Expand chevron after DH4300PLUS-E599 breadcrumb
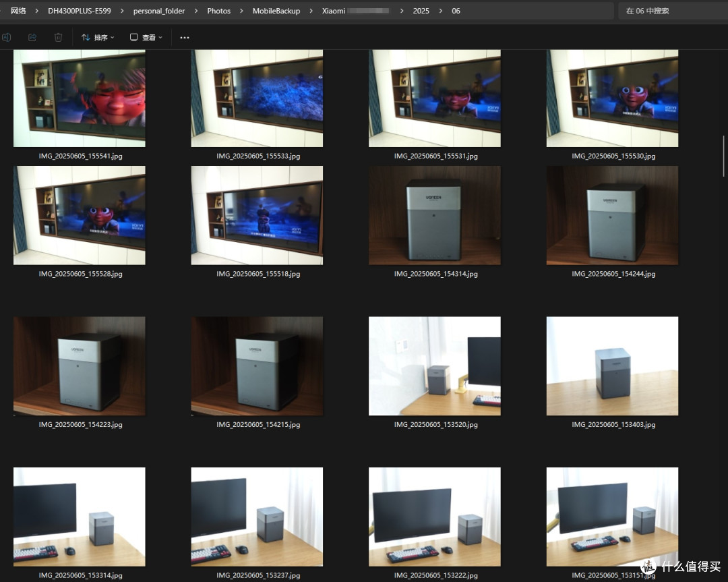Viewport: 728px width, 582px height. [122, 11]
